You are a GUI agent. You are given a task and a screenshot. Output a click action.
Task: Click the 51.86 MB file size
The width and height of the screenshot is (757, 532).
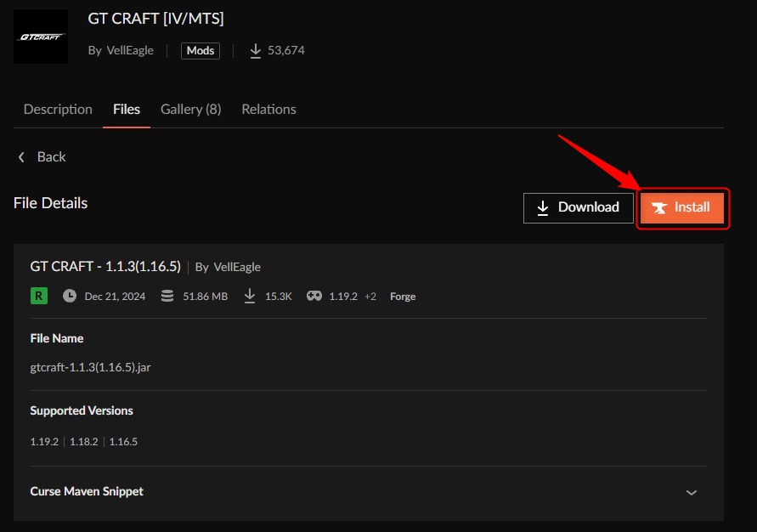(206, 297)
